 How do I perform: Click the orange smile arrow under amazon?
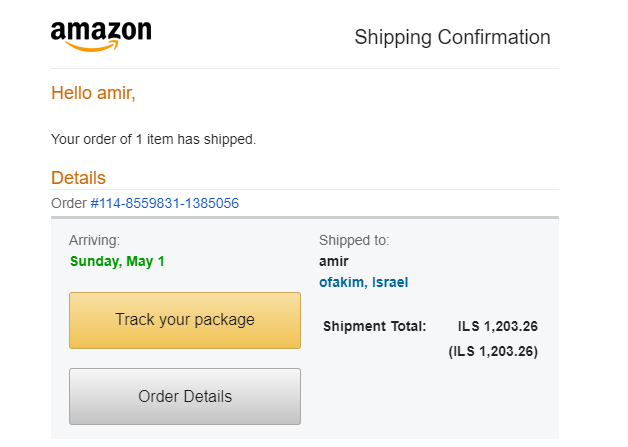pyautogui.click(x=98, y=47)
